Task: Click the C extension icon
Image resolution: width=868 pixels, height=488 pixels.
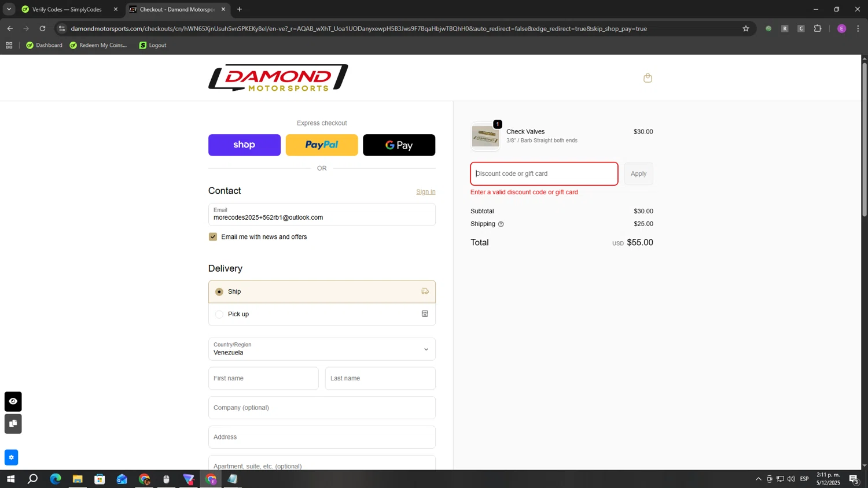Action: [x=801, y=28]
